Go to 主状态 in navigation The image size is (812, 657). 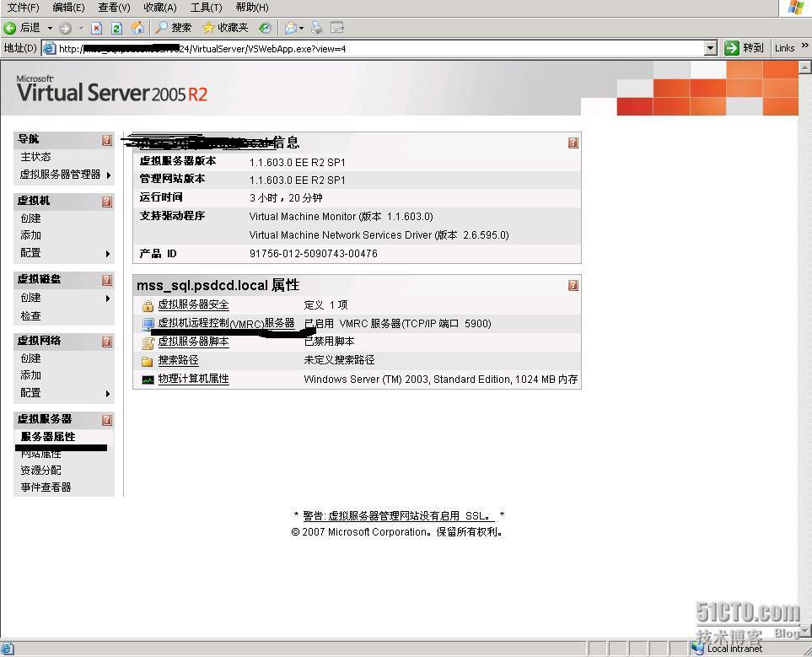(35, 157)
